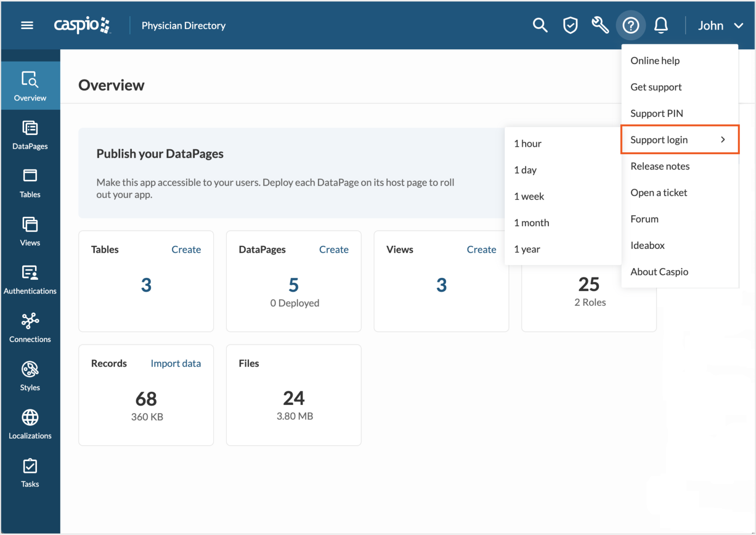This screenshot has height=535, width=756.
Task: Expand the Support login submenu
Action: (x=679, y=140)
